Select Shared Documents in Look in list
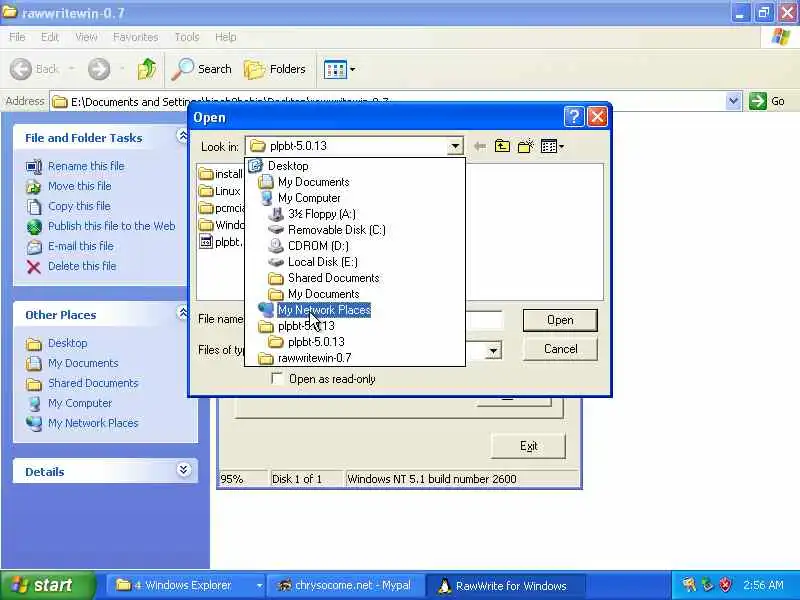The width and height of the screenshot is (800, 600). (333, 278)
